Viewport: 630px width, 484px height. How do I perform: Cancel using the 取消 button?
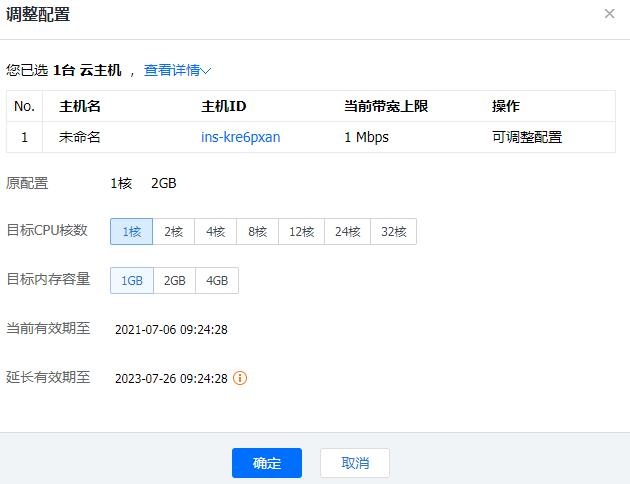pos(355,463)
